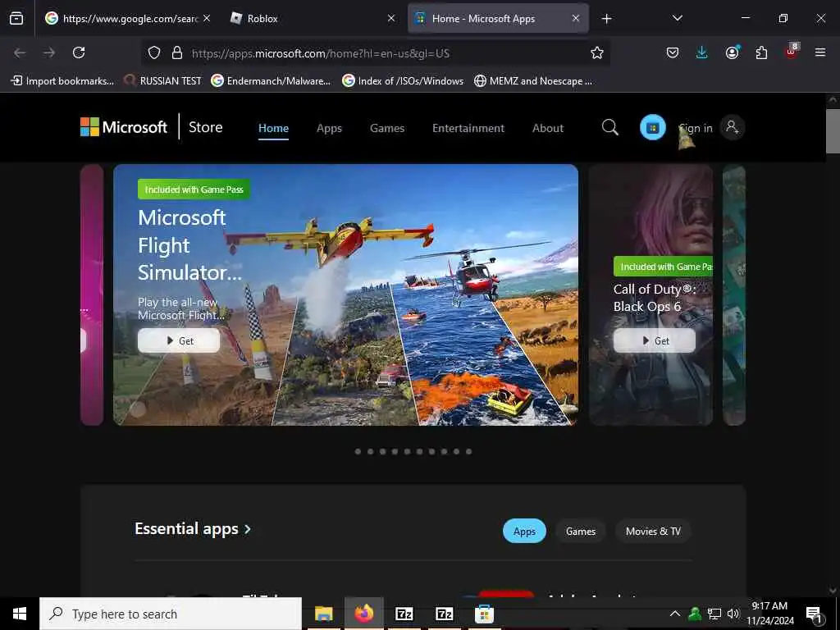Open the Windows Start menu
This screenshot has width=840, height=630.
[x=20, y=614]
